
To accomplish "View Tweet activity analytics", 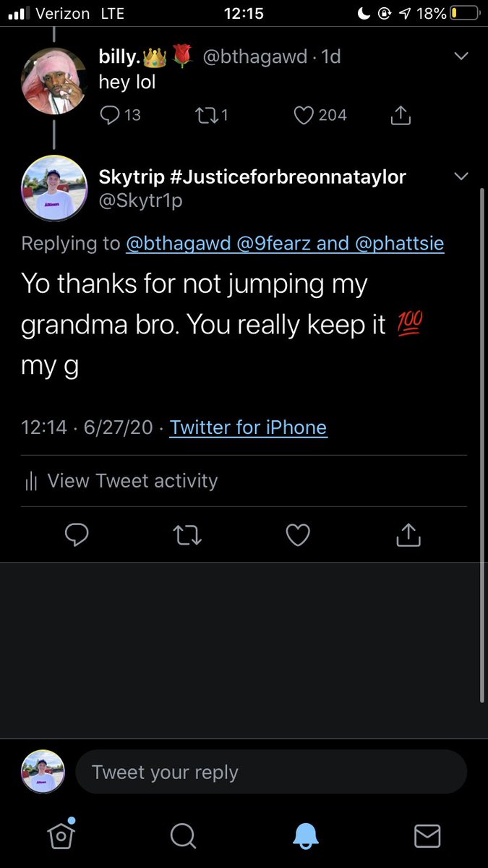I will tap(121, 481).
